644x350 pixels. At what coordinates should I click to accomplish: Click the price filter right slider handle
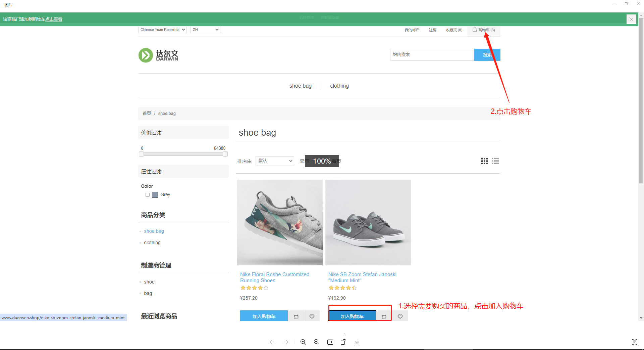coord(225,154)
